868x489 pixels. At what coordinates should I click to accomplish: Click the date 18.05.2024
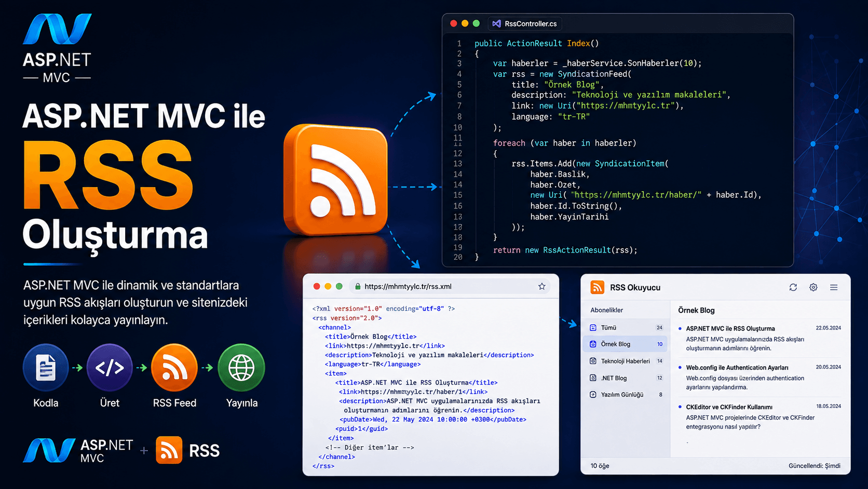coord(828,406)
